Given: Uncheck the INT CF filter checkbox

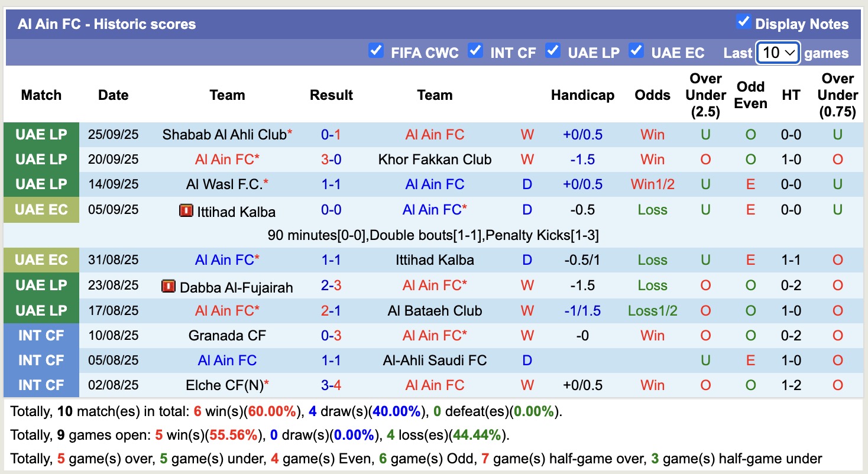Looking at the screenshot, I should tap(475, 51).
